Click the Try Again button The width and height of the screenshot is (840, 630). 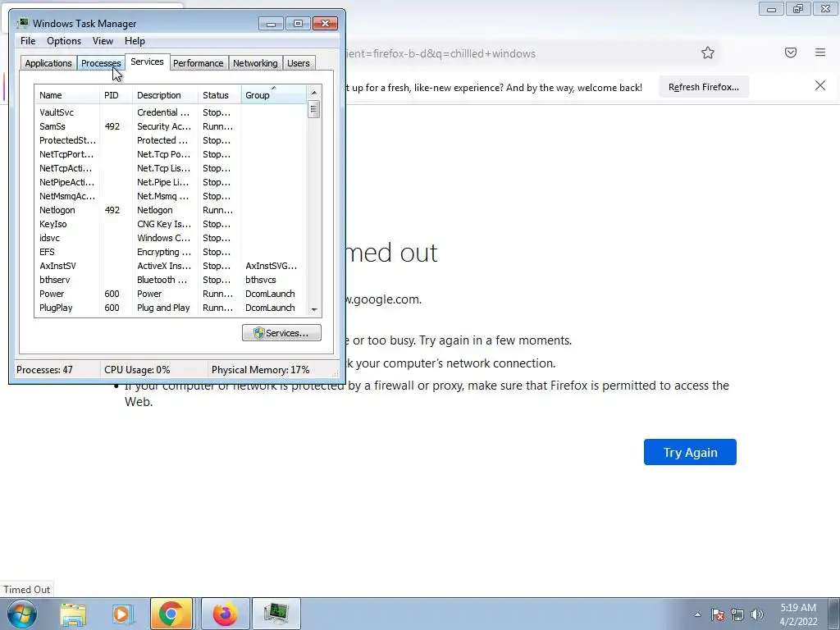pyautogui.click(x=690, y=452)
